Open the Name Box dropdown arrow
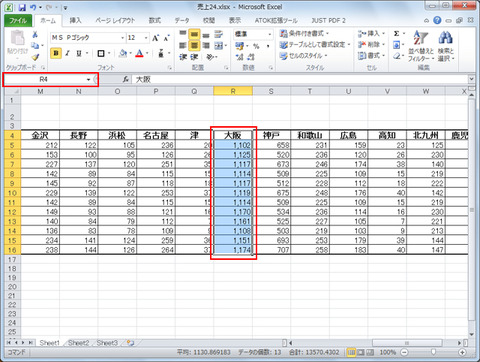This screenshot has height=362, width=480. 88,79
